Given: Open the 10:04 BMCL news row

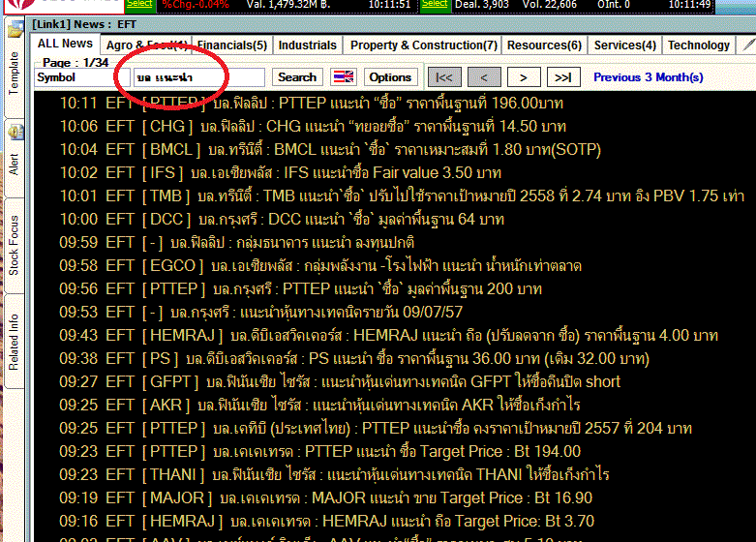Looking at the screenshot, I should point(330,149).
